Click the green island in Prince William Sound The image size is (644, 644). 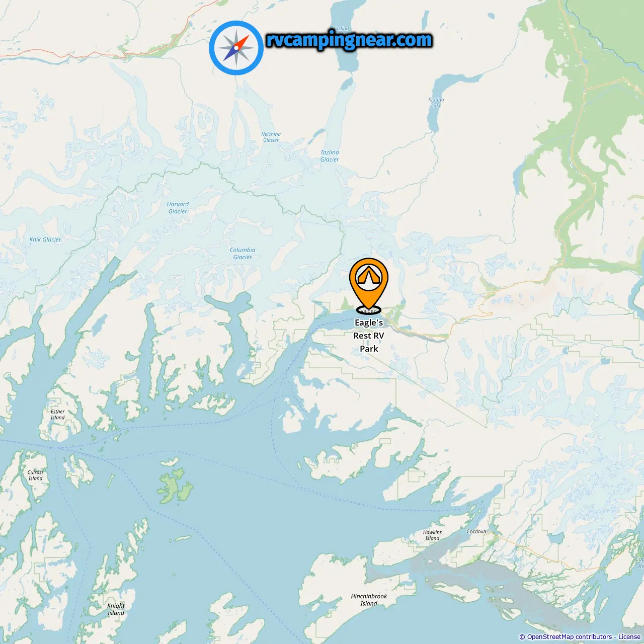pyautogui.click(x=175, y=487)
